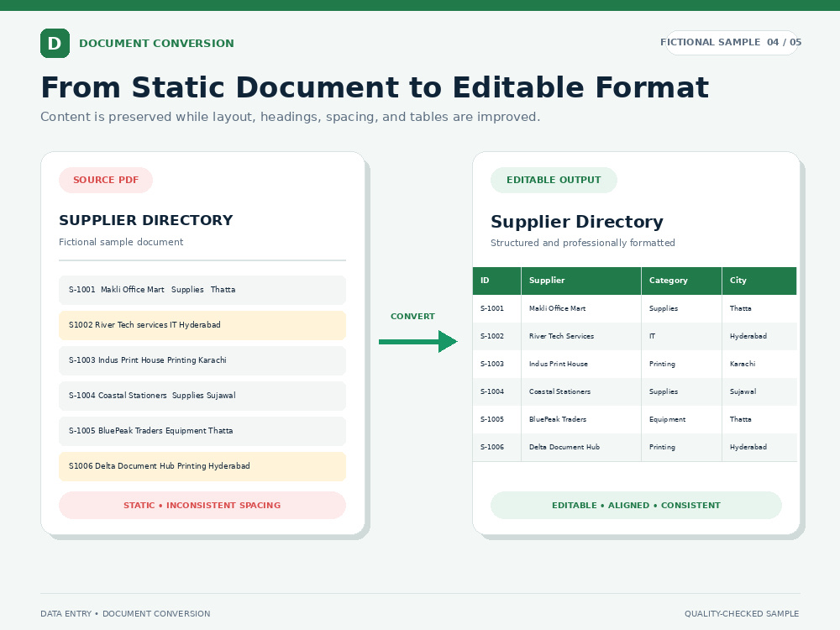
Task: Click table cell S-1002 in ID column
Action: coord(496,337)
